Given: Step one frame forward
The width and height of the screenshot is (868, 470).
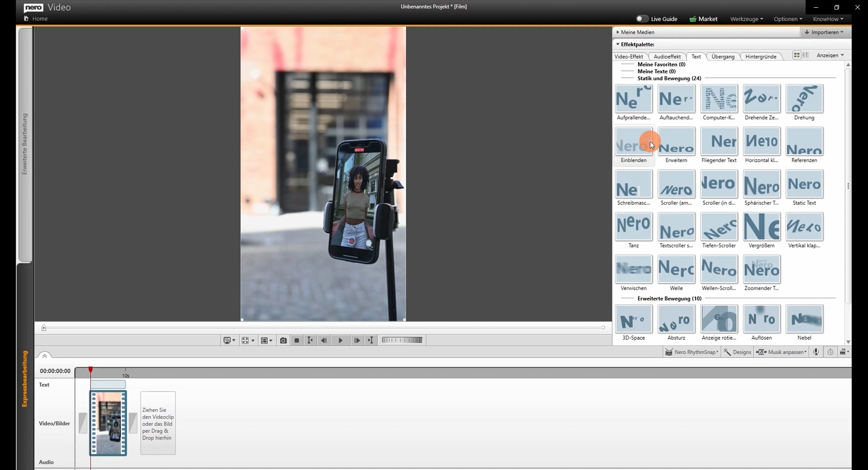Looking at the screenshot, I should click(357, 340).
